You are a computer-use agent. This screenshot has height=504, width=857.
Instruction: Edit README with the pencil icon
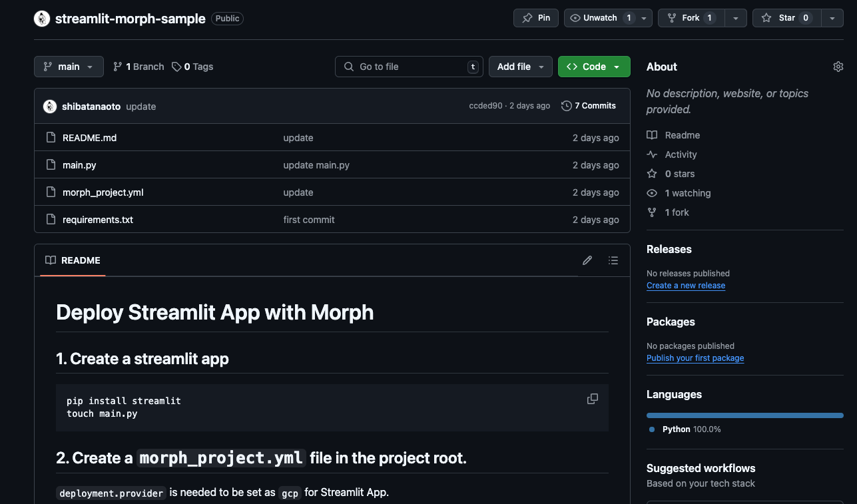(x=587, y=260)
